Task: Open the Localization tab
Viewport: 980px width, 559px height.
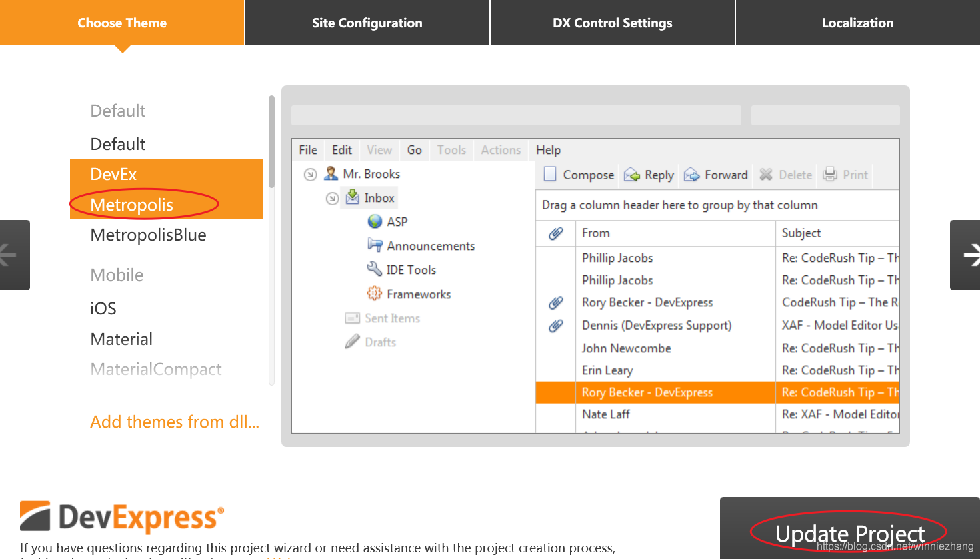Action: [x=858, y=23]
